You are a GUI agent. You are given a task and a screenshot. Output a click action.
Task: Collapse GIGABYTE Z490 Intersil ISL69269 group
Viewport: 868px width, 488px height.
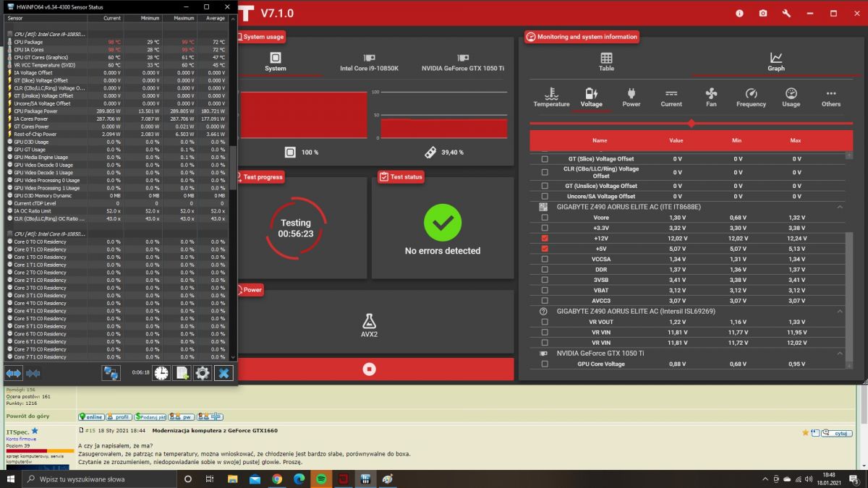[840, 311]
